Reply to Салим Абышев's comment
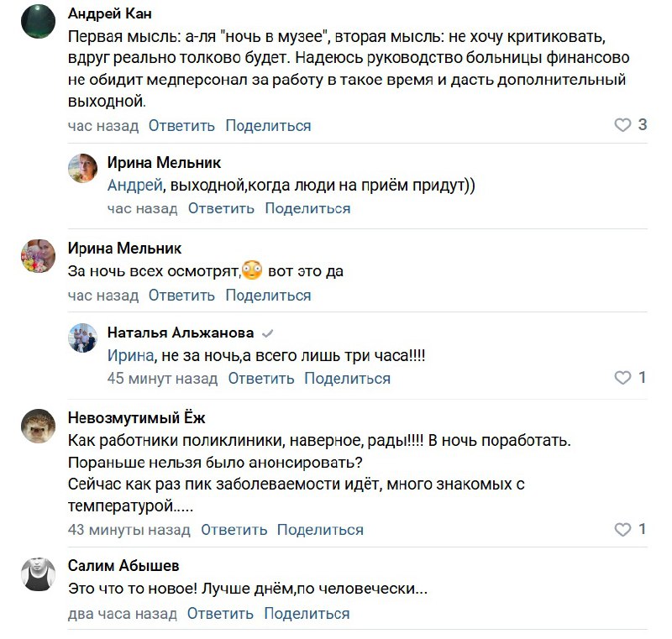Viewport: 672px width, 639px height. click(220, 614)
